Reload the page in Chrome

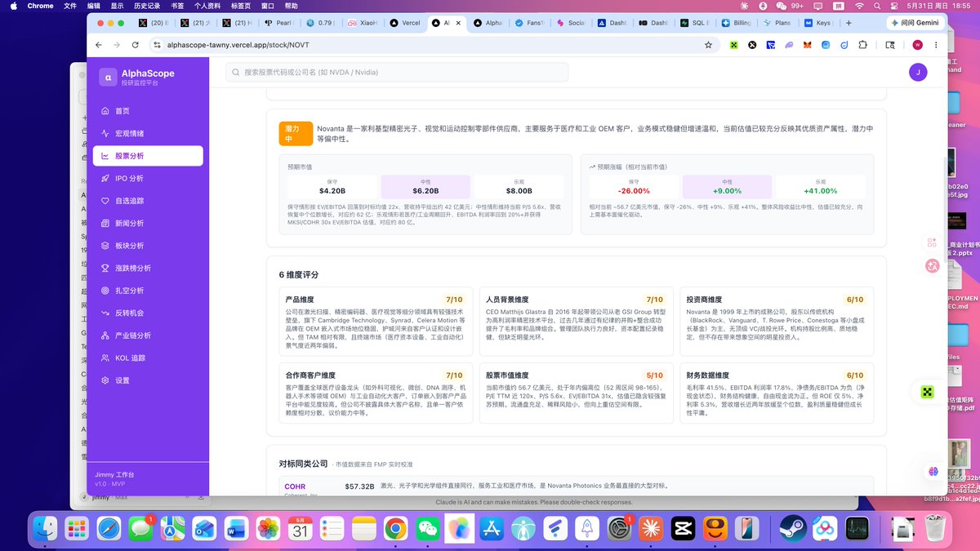(134, 45)
